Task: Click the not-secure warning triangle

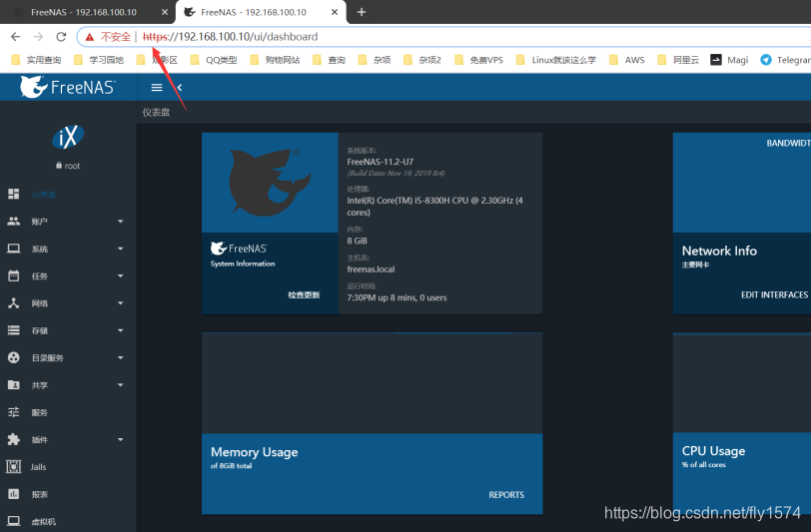Action: tap(90, 37)
